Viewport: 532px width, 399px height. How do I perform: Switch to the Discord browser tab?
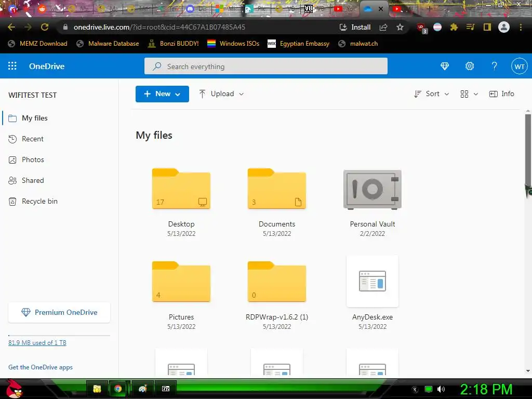pyautogui.click(x=197, y=9)
